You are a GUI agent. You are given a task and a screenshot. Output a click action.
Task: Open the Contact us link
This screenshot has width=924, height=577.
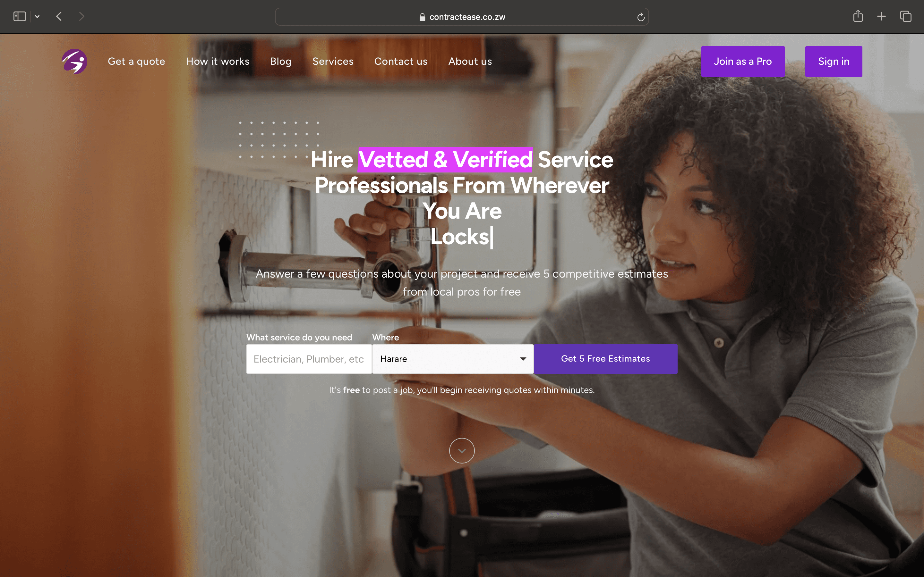[x=401, y=62]
